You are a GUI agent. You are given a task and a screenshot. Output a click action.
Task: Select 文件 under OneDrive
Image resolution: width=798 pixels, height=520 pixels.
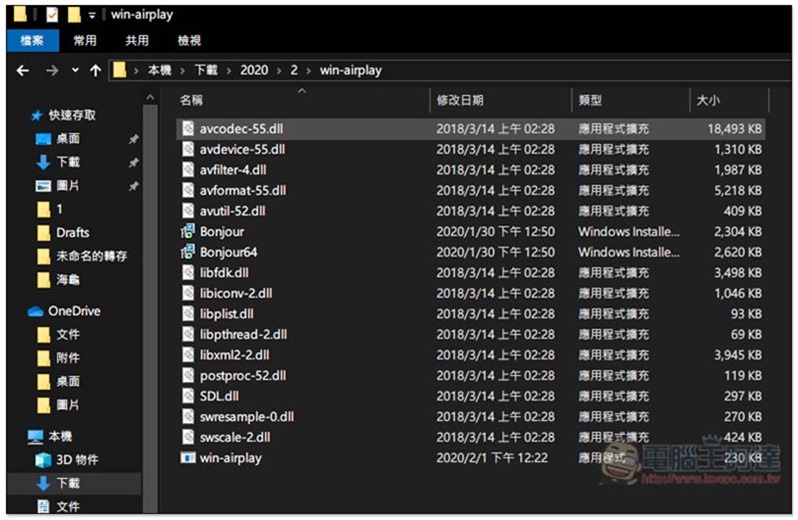point(68,334)
